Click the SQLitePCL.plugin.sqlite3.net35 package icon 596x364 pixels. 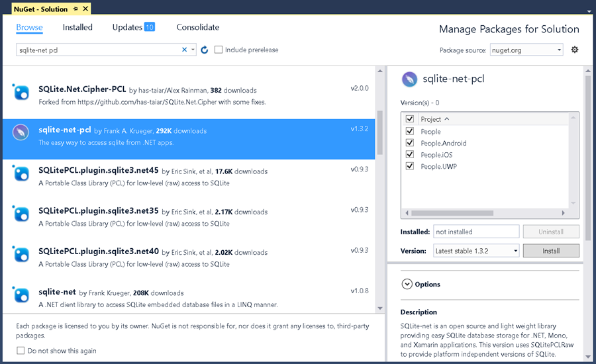point(21,214)
